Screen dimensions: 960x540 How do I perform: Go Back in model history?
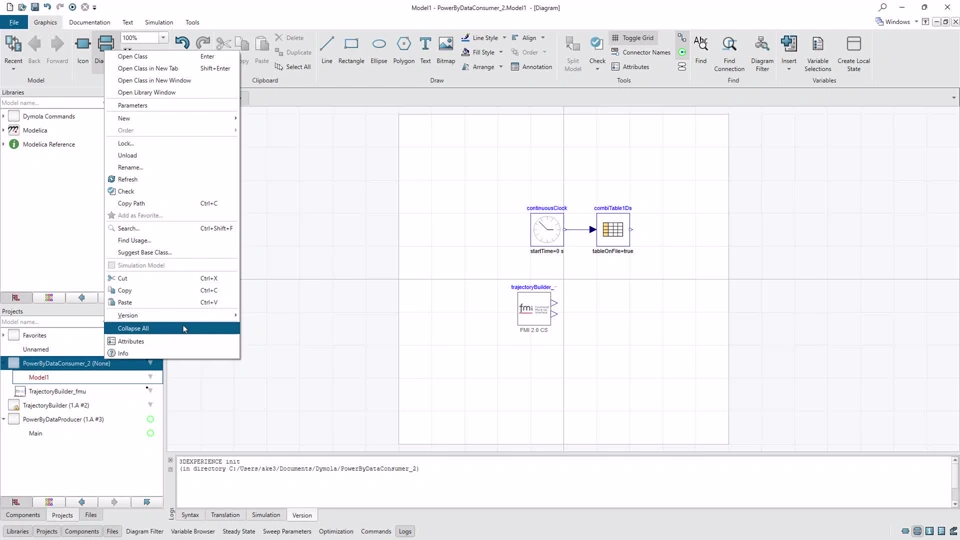coord(34,44)
